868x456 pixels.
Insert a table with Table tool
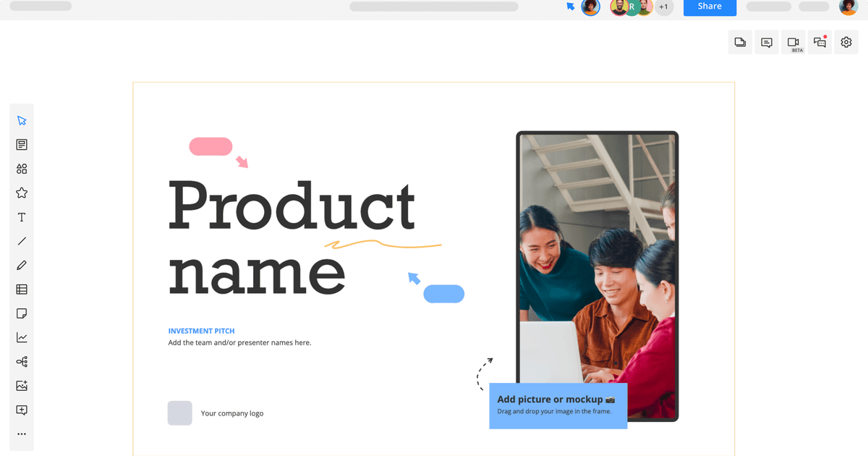pyautogui.click(x=22, y=290)
